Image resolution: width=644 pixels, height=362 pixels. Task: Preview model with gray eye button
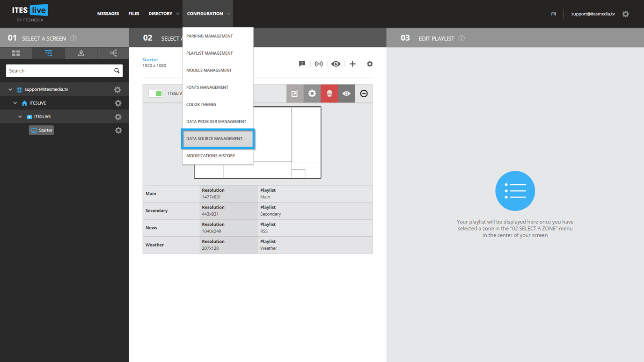pos(346,94)
